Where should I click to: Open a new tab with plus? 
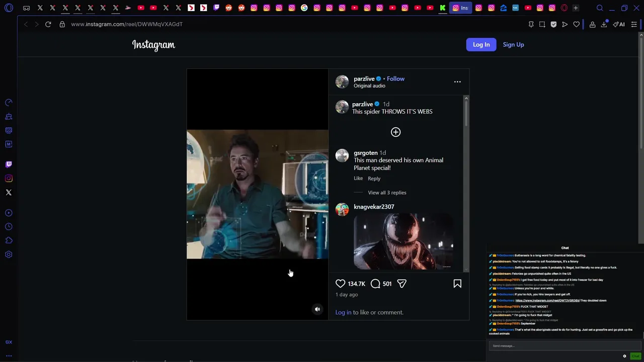pyautogui.click(x=576, y=8)
